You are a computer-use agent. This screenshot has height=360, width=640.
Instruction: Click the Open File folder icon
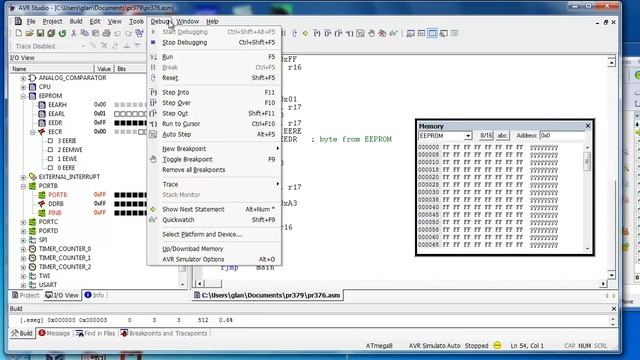29,33
